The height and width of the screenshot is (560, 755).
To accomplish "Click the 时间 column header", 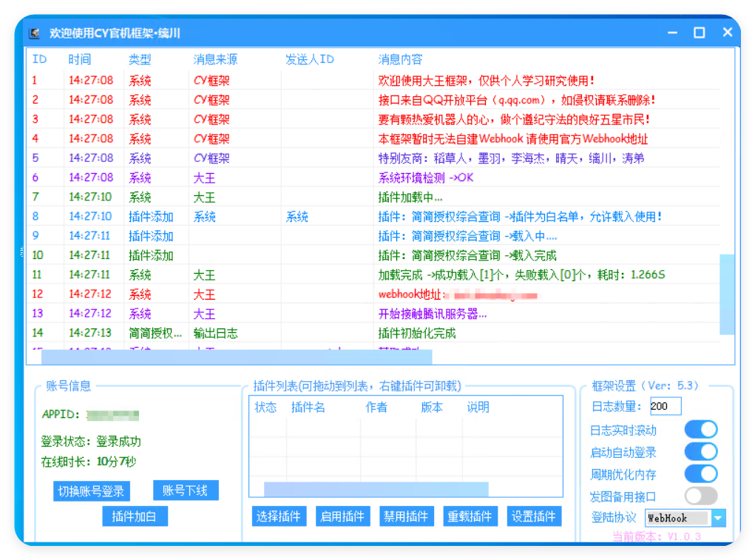I will click(80, 59).
